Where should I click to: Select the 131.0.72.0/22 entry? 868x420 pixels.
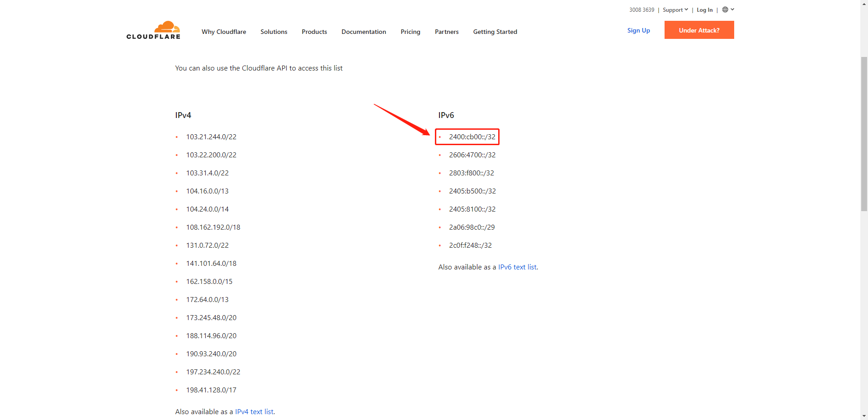pyautogui.click(x=208, y=245)
